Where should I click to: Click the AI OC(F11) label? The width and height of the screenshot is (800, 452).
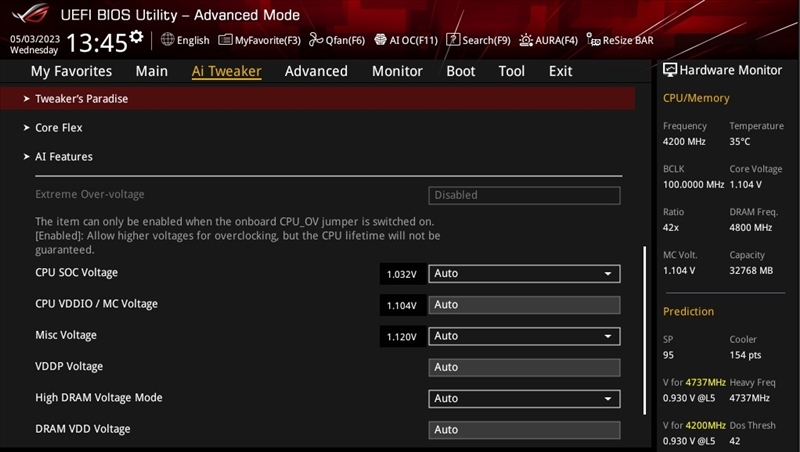pyautogui.click(x=414, y=40)
